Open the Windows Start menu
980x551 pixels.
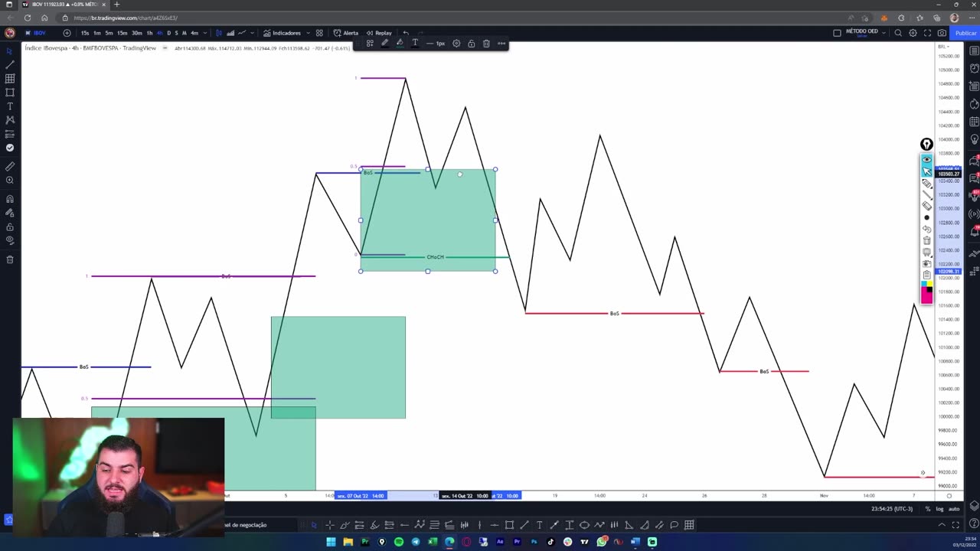[x=331, y=542]
